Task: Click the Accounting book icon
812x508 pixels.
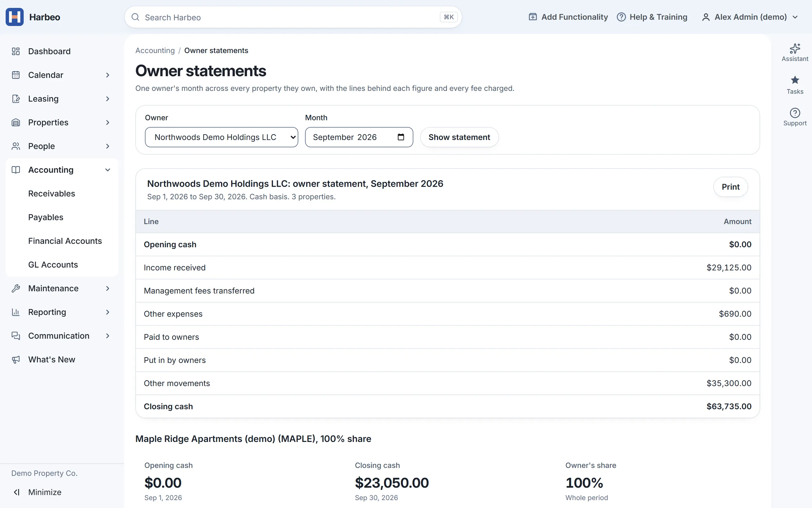Action: 16,170
